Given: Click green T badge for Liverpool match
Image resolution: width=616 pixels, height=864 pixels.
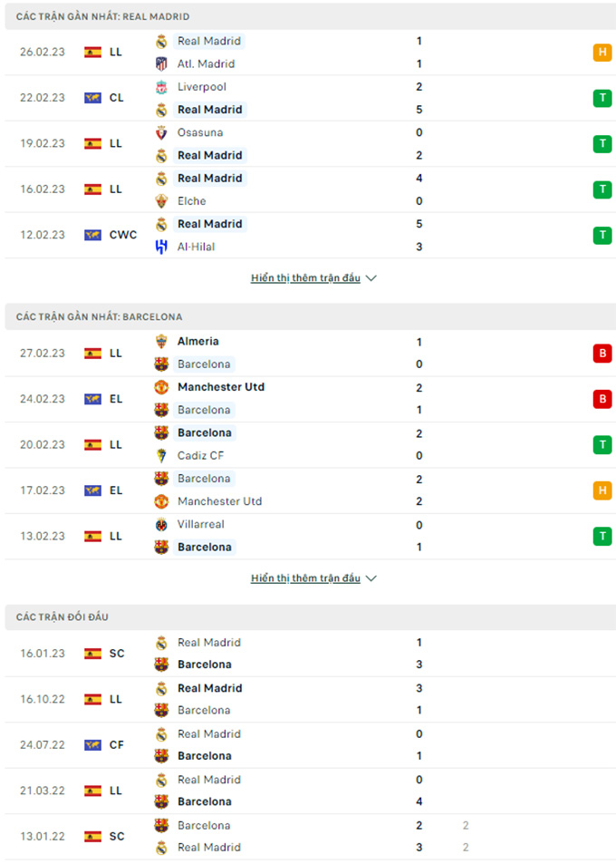Looking at the screenshot, I should tap(602, 98).
